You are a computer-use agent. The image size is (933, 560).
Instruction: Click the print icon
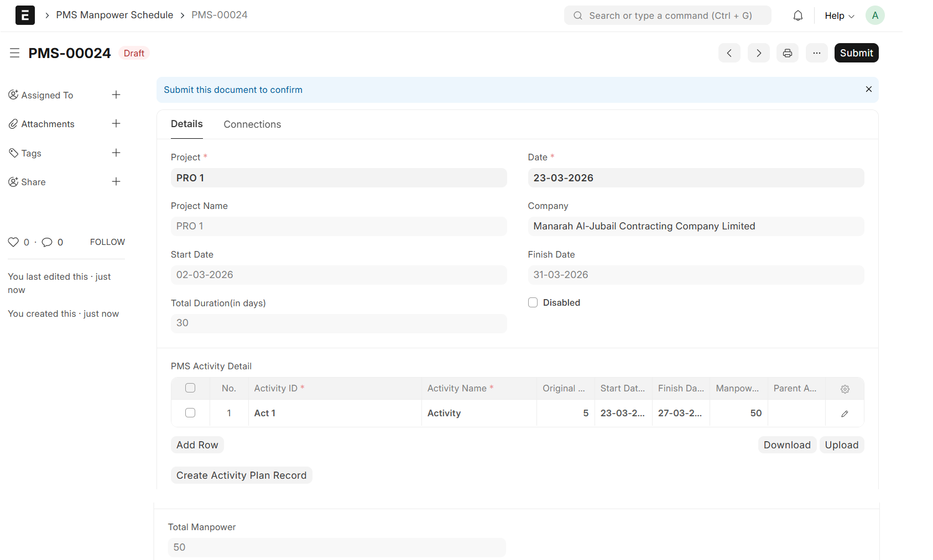click(x=787, y=53)
